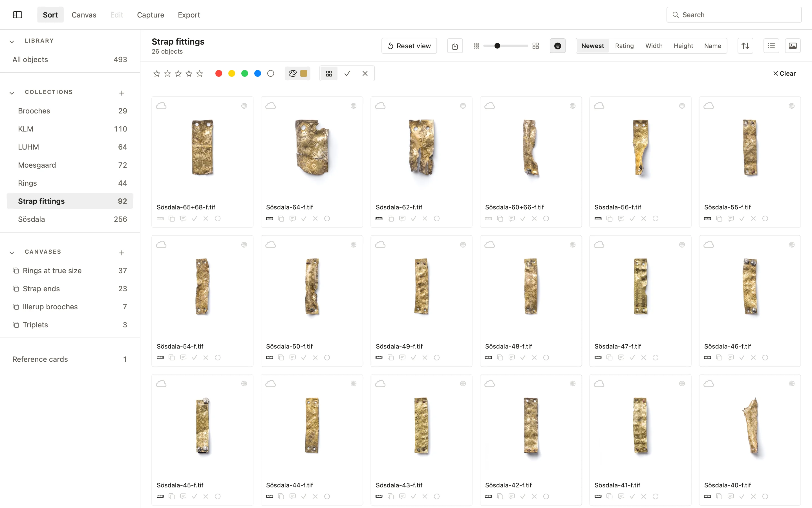Click scale bar icon on Sösdala-55-f.tif card

coord(707,218)
